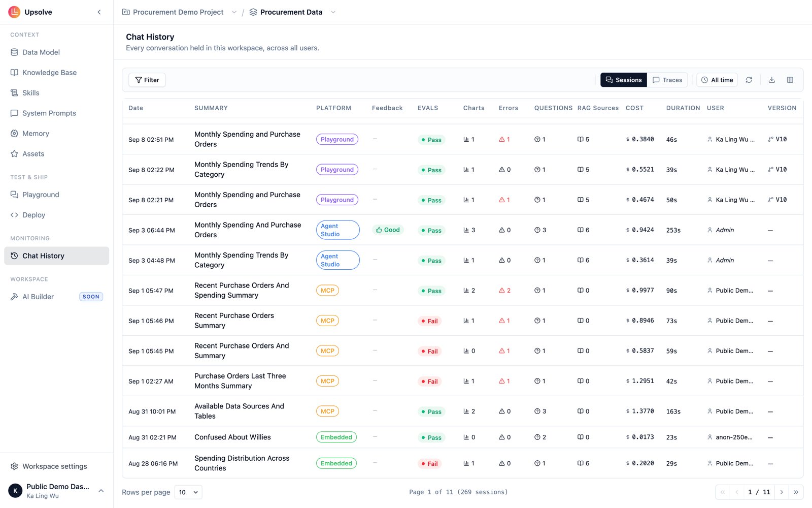
Task: Click the refresh icon in the toolbar
Action: click(749, 80)
